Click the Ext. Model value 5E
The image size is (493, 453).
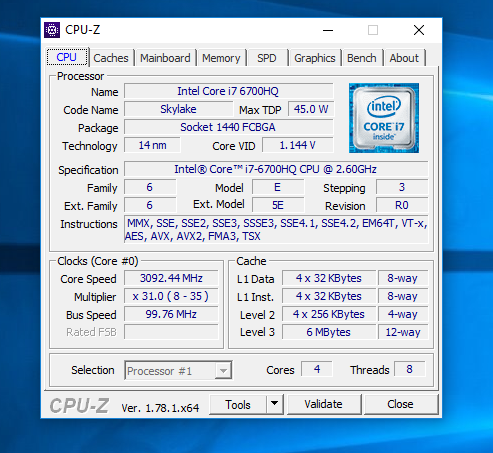point(278,205)
